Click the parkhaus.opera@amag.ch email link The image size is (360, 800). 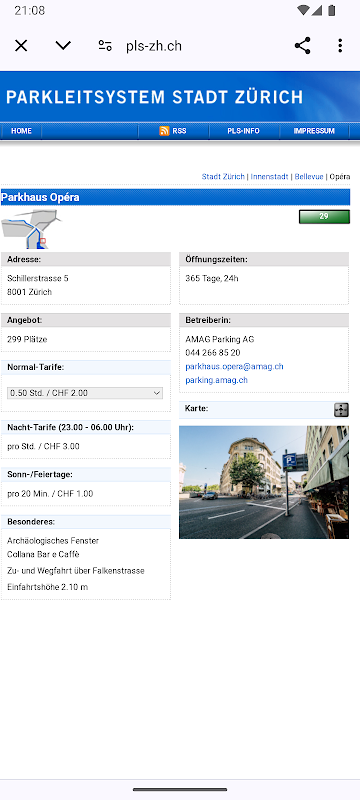235,366
